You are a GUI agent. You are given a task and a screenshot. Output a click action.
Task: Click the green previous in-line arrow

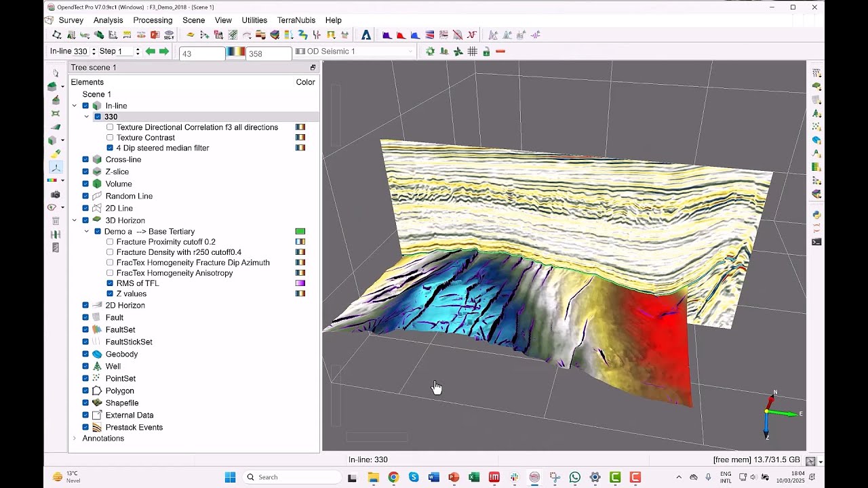point(151,52)
